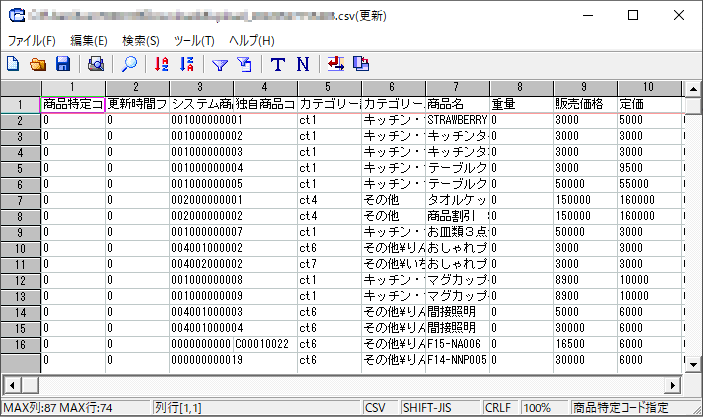Viewport: 703px width, 417px height.
Task: Click the horizontal scrollbar thumb
Action: coord(30,385)
